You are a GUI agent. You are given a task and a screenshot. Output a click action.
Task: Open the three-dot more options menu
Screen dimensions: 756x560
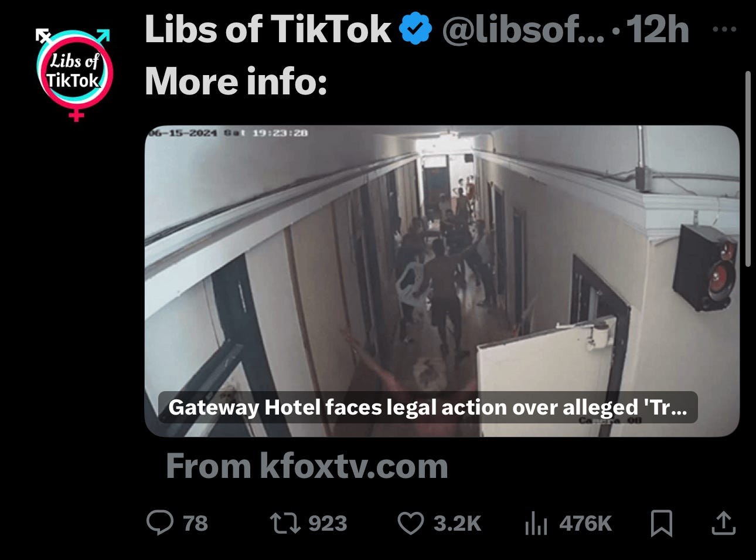coord(725,29)
